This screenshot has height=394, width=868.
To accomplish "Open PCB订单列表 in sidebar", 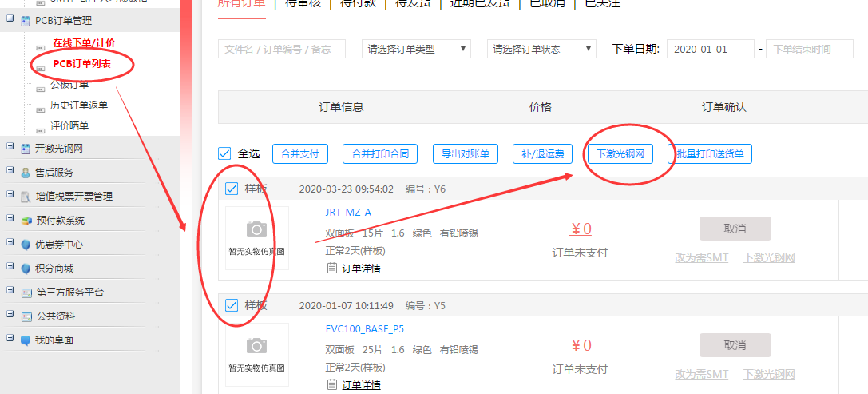I will click(x=83, y=64).
